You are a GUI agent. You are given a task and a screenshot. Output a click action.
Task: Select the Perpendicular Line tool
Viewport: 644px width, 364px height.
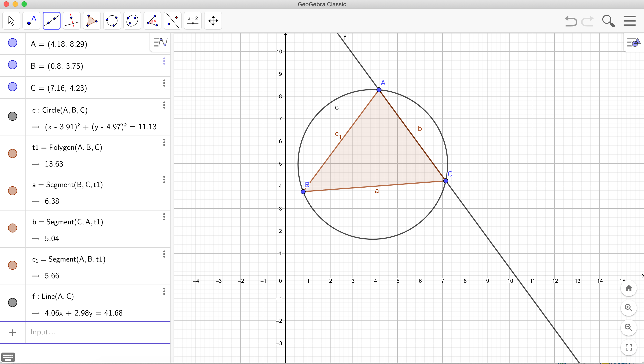[72, 20]
